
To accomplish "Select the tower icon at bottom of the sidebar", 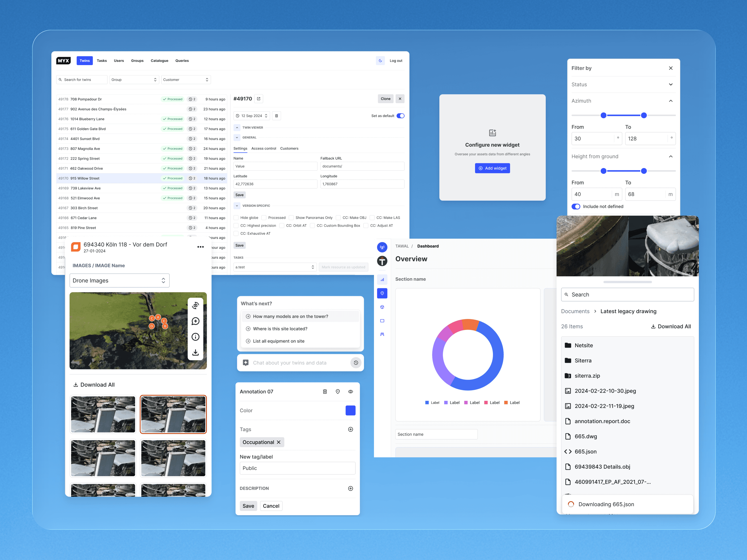I will click(382, 334).
